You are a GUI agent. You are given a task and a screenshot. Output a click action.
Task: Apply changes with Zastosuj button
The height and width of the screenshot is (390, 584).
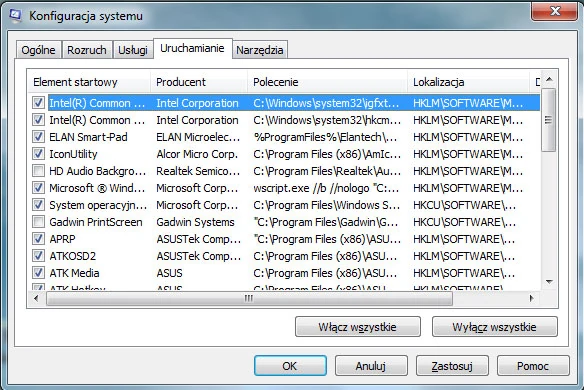(452, 366)
